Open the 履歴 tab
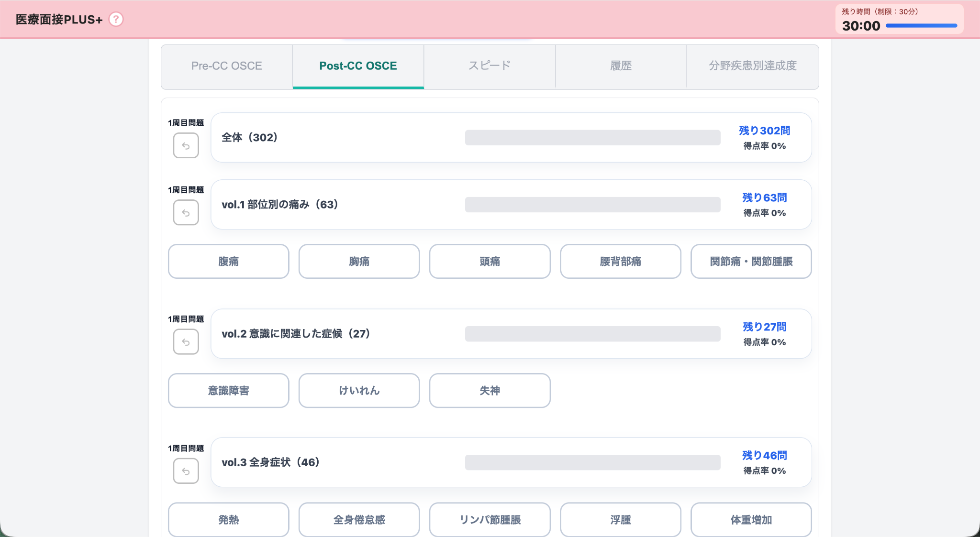980x537 pixels. pos(621,66)
